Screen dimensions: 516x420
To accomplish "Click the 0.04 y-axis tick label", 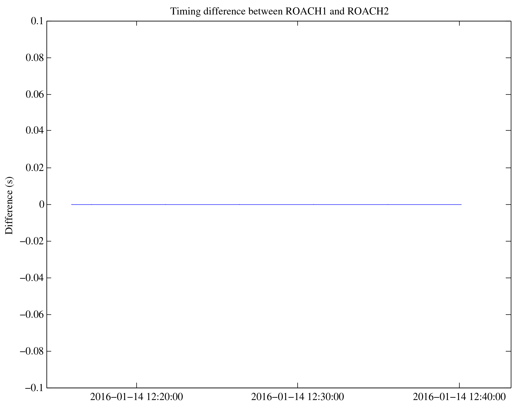I will [x=35, y=131].
